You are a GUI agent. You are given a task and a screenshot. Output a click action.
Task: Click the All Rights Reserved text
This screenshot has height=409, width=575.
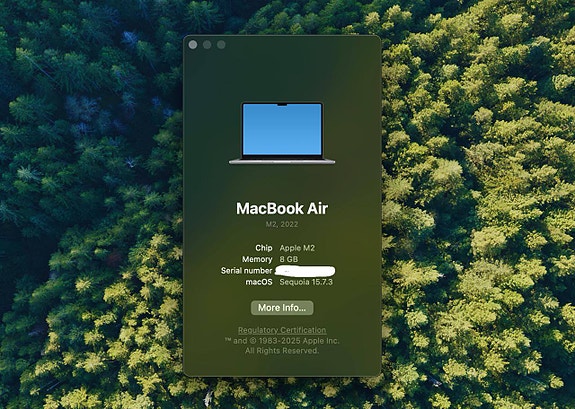282,351
